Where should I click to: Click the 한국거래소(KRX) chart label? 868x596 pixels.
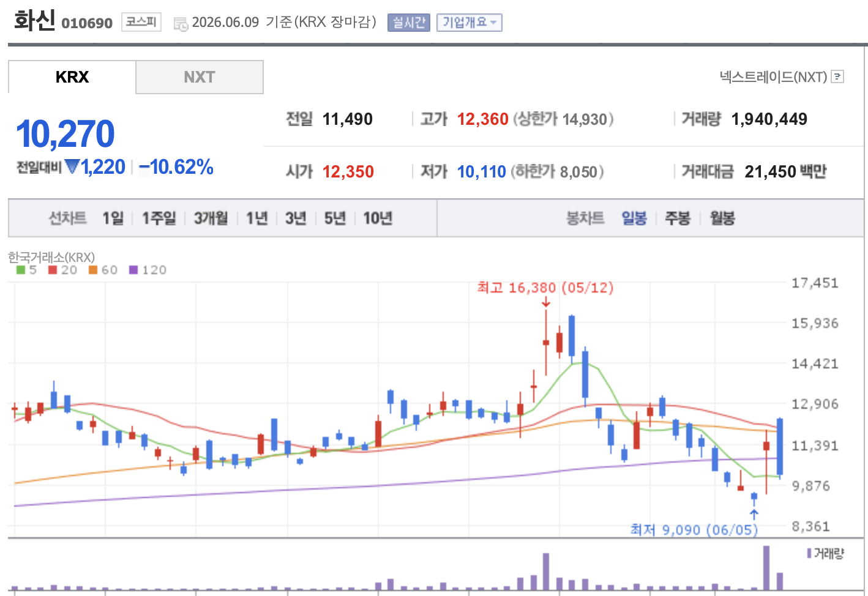click(x=51, y=257)
